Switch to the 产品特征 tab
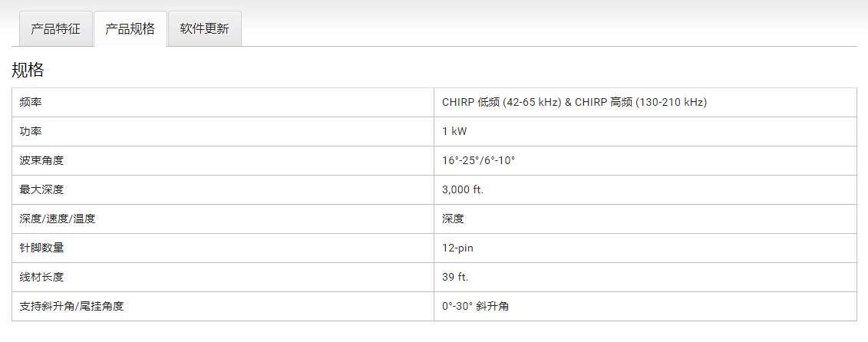The image size is (868, 342). tap(55, 29)
